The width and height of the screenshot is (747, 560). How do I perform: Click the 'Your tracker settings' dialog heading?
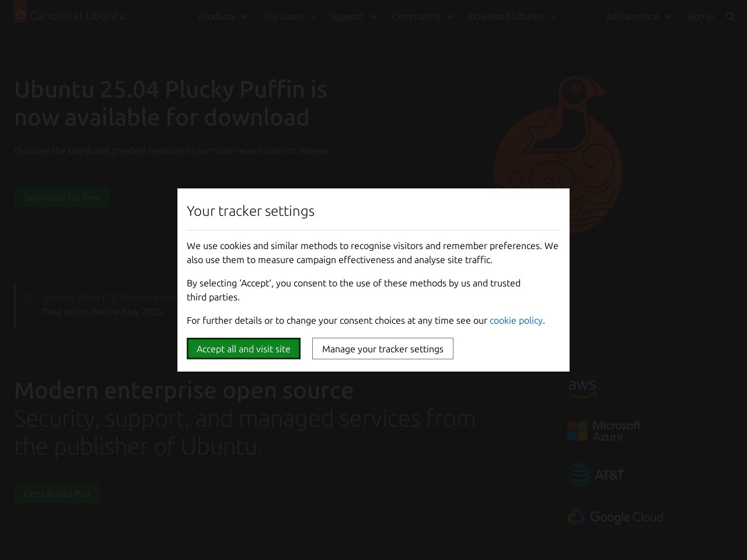[x=250, y=211]
